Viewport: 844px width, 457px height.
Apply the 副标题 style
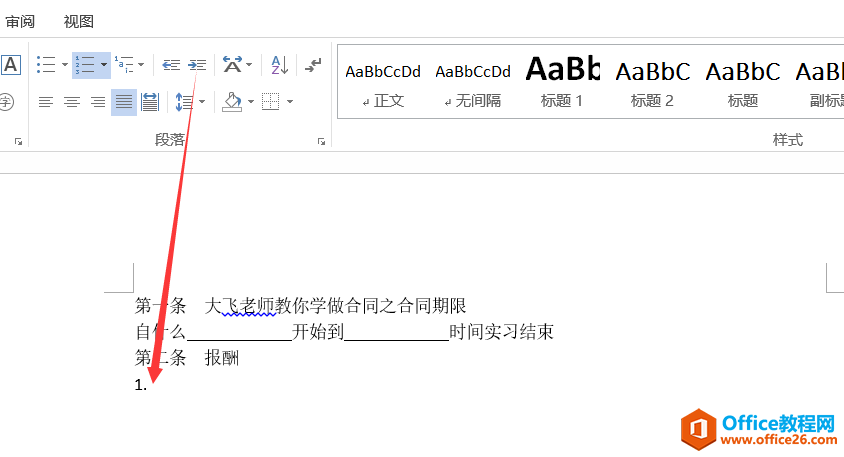[818, 82]
